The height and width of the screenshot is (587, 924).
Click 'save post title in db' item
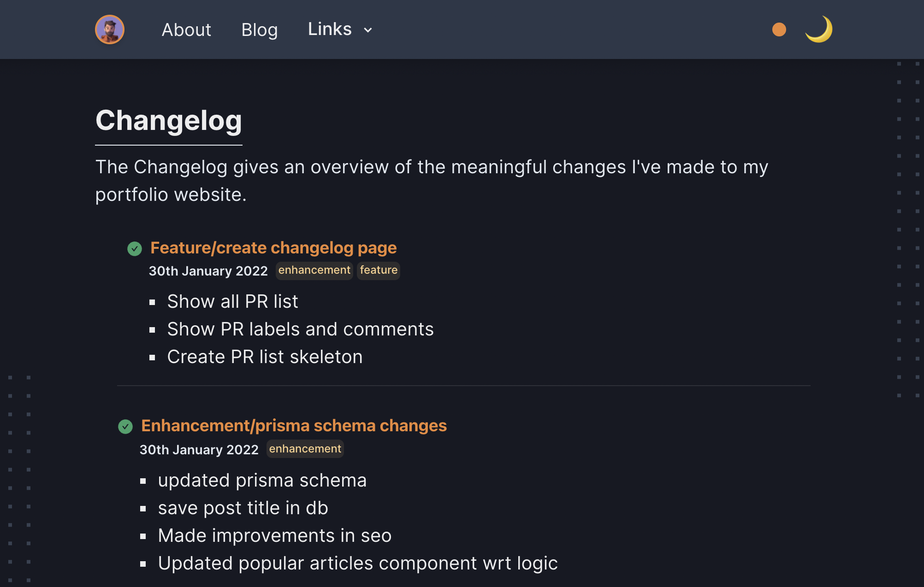[x=243, y=508]
